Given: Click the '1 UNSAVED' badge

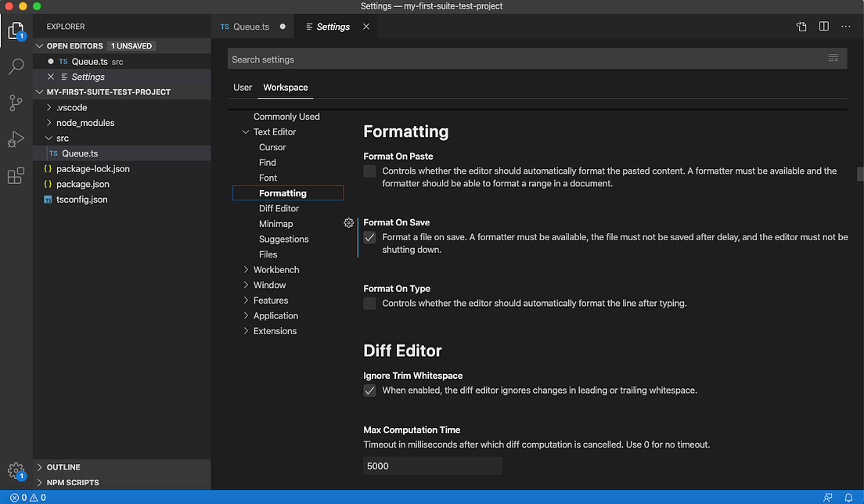Looking at the screenshot, I should [131, 45].
